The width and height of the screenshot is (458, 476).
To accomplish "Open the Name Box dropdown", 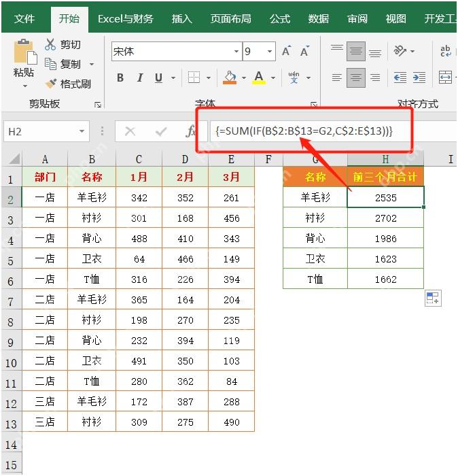I will tap(82, 131).
